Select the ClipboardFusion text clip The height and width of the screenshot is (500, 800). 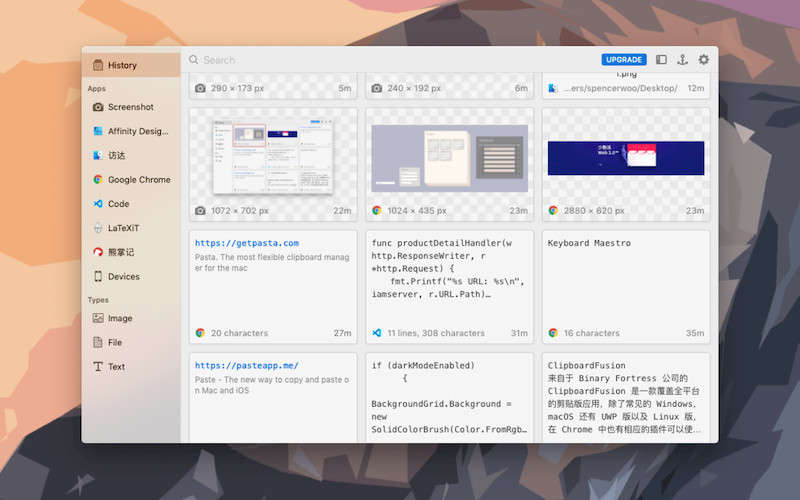[626, 397]
